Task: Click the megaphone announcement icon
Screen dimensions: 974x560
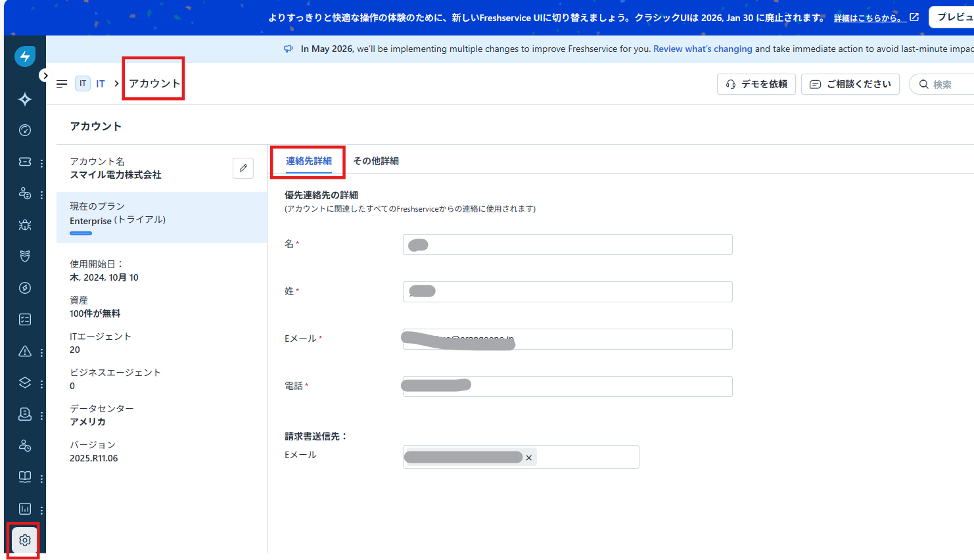Action: tap(289, 49)
